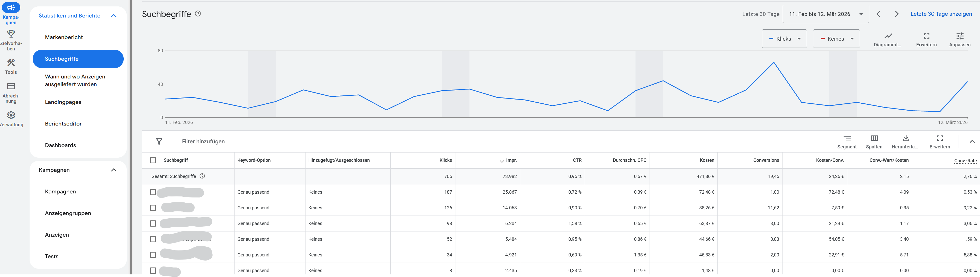Viewport: 980px width, 277px height.
Task: Open the Keines metric dropdown
Action: 836,38
